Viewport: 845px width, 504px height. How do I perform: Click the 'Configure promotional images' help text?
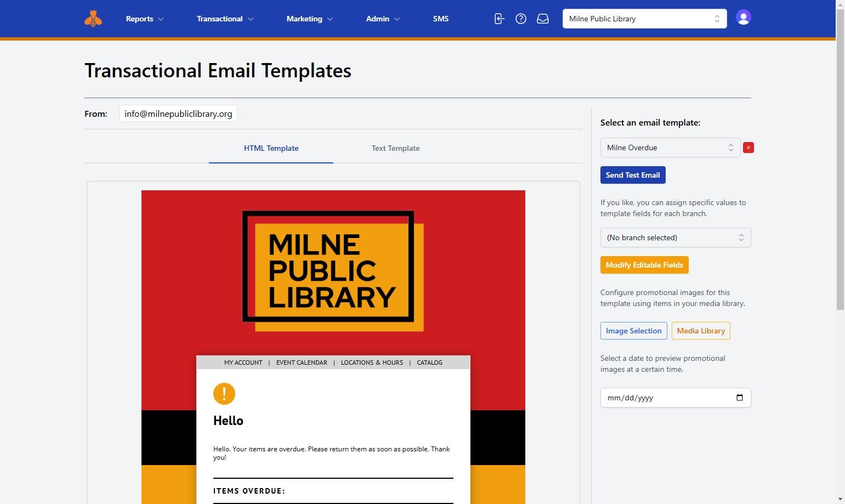pos(673,298)
